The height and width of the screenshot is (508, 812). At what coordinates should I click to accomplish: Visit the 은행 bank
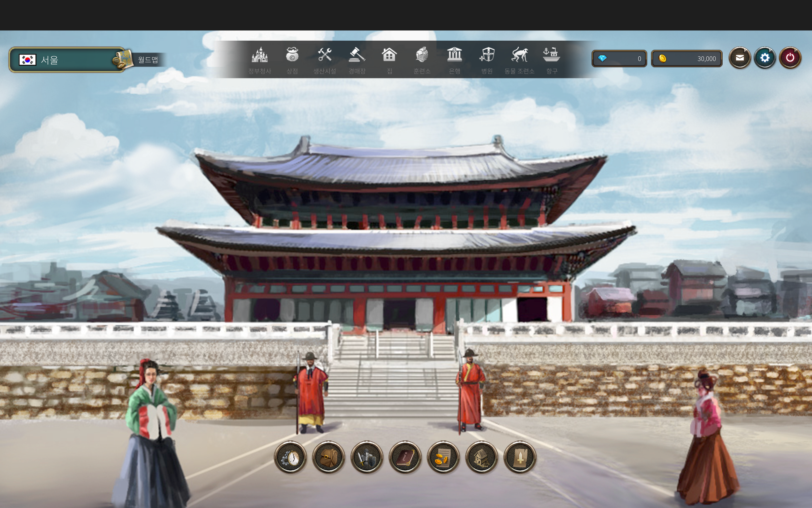[x=454, y=60]
